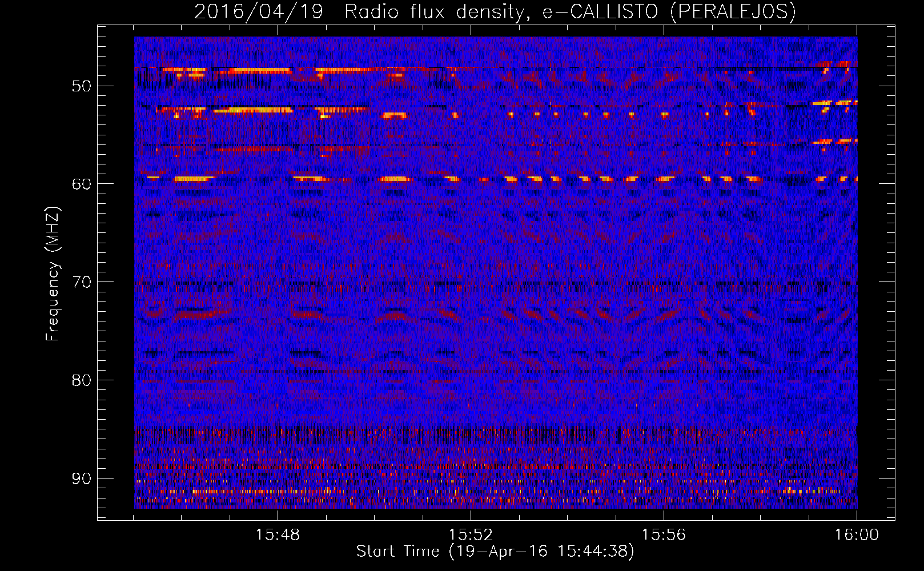
Task: Click the 70 frequency tick label
Action: (x=81, y=282)
